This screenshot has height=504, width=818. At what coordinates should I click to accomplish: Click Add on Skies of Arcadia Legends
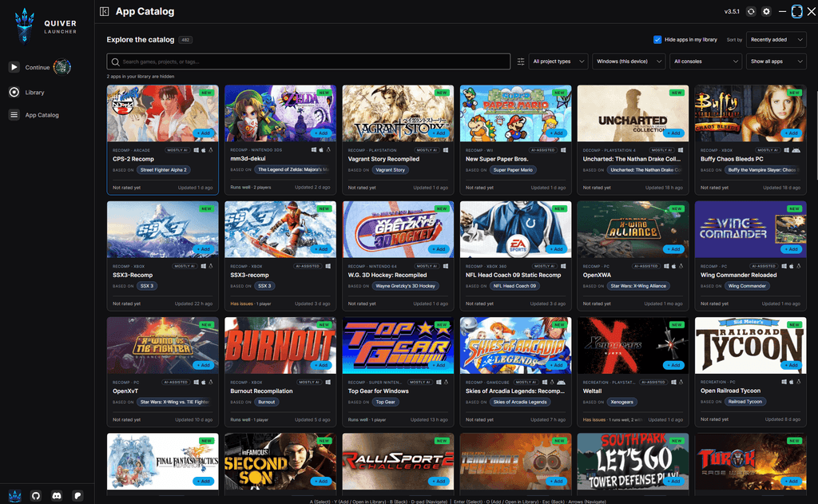tap(556, 365)
